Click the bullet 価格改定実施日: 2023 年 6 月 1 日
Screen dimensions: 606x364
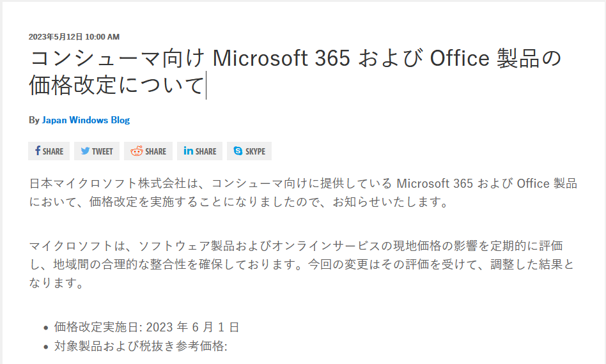146,327
